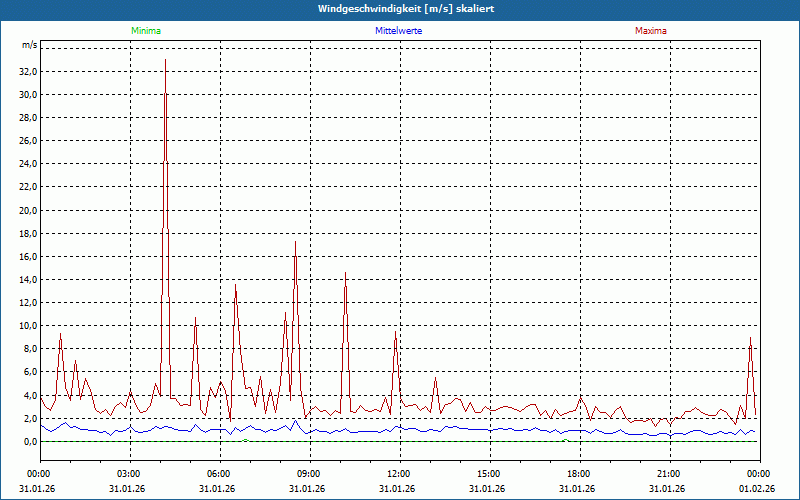Click the 16,0 y-axis value
This screenshot has width=800, height=500.
tap(29, 257)
